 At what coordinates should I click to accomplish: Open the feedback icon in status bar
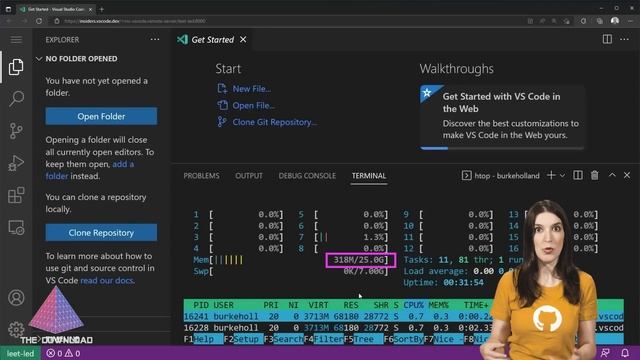(x=605, y=353)
